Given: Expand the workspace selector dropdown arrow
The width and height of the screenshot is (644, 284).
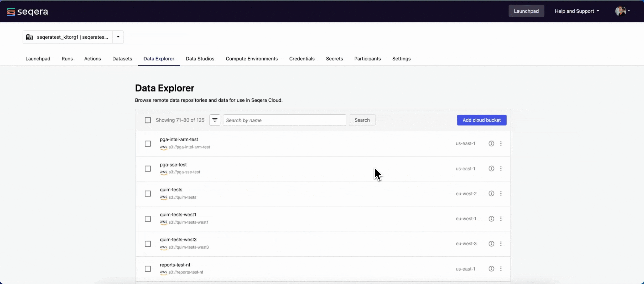Looking at the screenshot, I should coord(118,37).
